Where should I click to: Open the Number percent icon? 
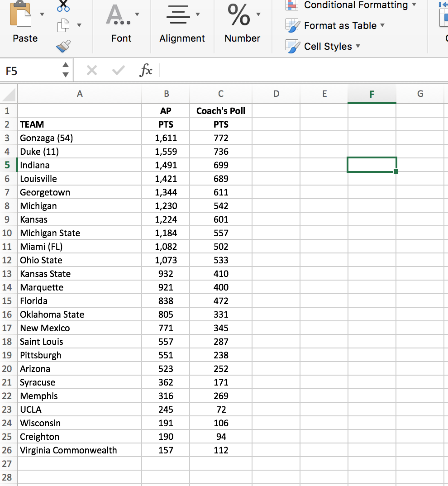(239, 14)
